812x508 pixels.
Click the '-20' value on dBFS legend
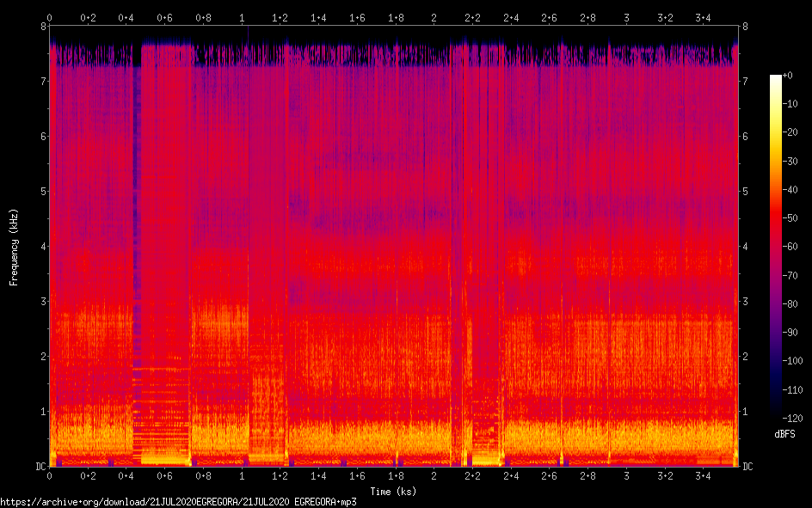(x=790, y=132)
